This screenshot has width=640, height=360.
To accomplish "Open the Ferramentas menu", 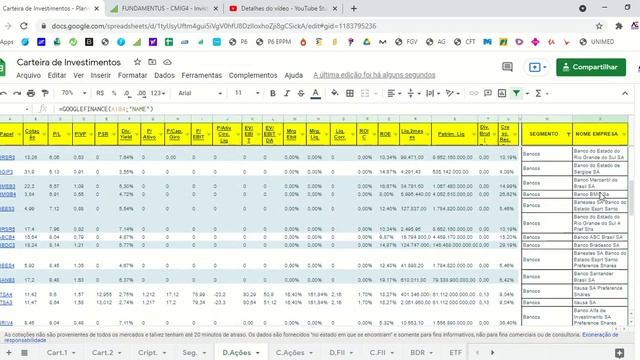I will (x=202, y=76).
